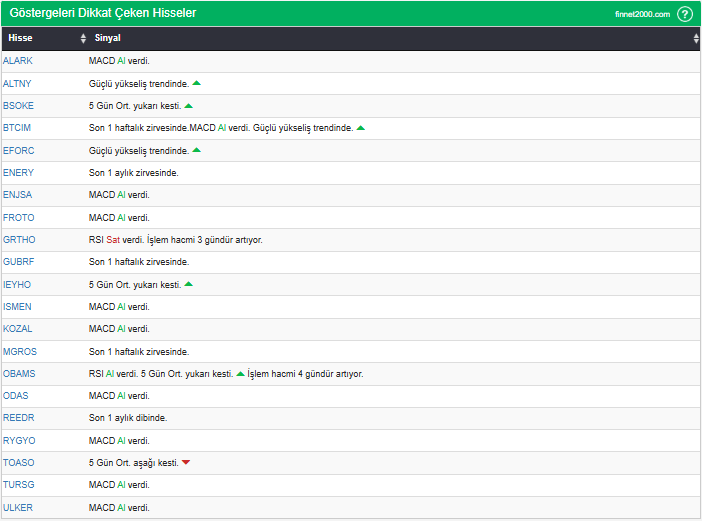Open FROTO stock link

click(18, 218)
